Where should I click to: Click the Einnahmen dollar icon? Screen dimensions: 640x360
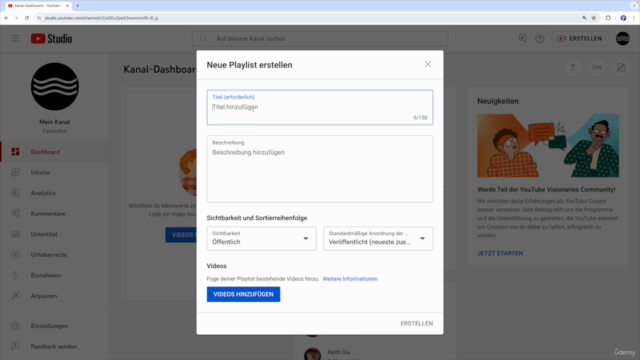[15, 276]
